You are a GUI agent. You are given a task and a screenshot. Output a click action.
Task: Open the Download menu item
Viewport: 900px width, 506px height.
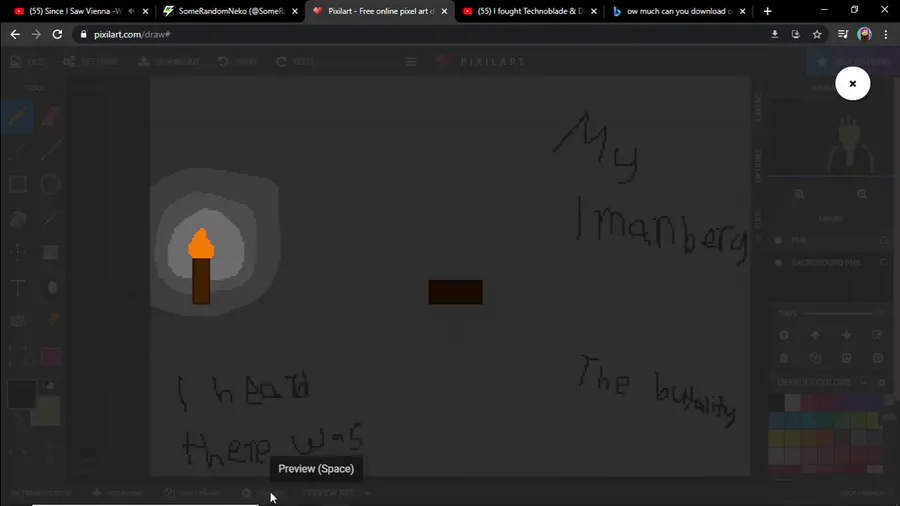coord(168,61)
